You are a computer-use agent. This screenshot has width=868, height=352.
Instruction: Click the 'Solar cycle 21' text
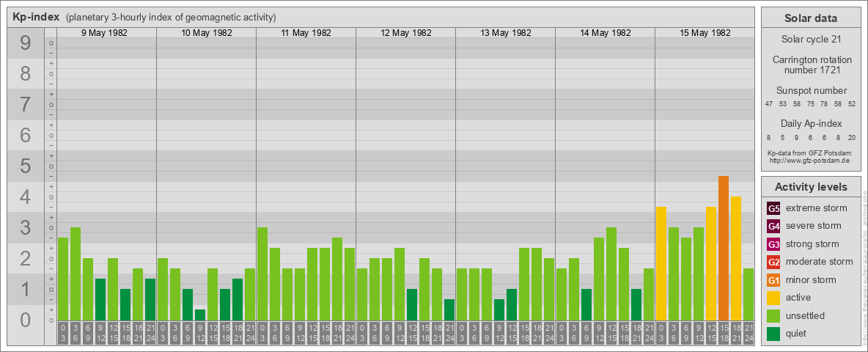click(x=811, y=40)
